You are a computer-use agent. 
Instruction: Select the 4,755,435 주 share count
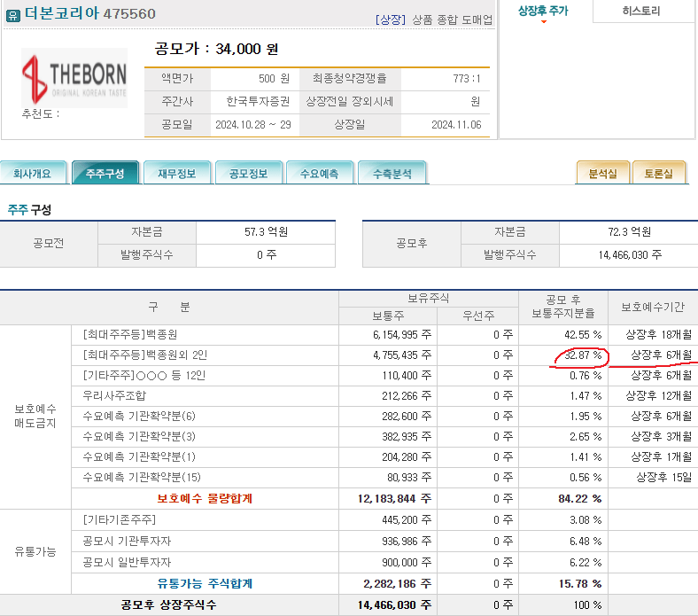(402, 355)
